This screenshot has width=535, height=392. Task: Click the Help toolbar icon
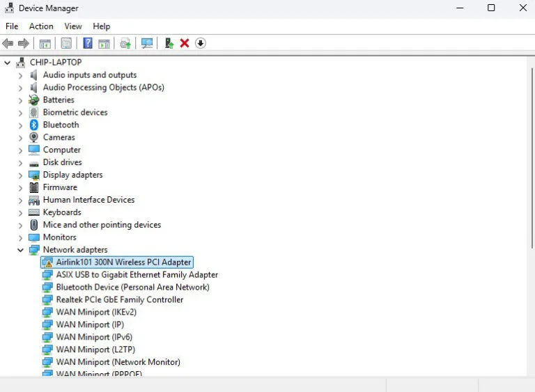(x=87, y=43)
